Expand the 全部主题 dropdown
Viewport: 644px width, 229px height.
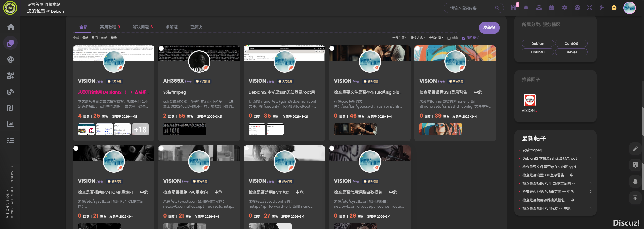pyautogui.click(x=399, y=38)
